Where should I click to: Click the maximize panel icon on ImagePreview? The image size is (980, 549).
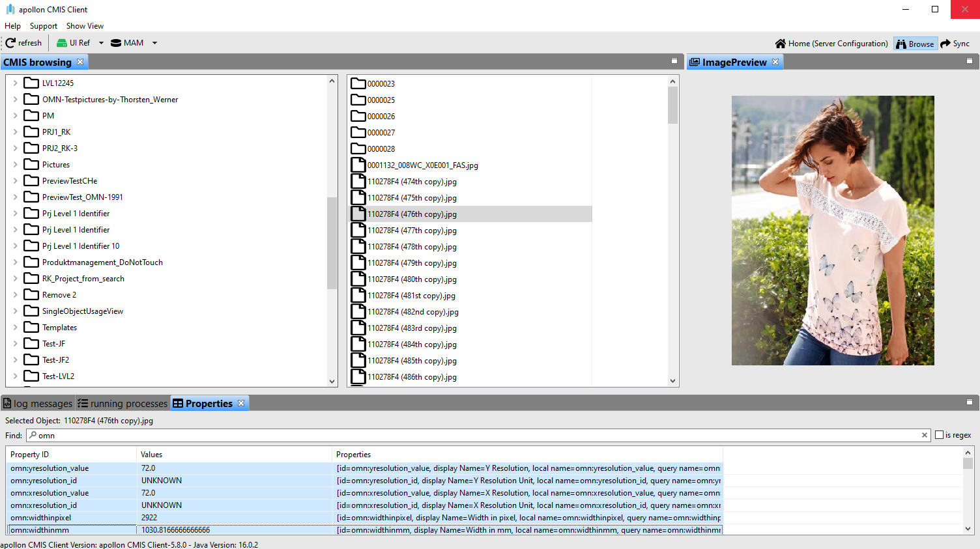[970, 60]
